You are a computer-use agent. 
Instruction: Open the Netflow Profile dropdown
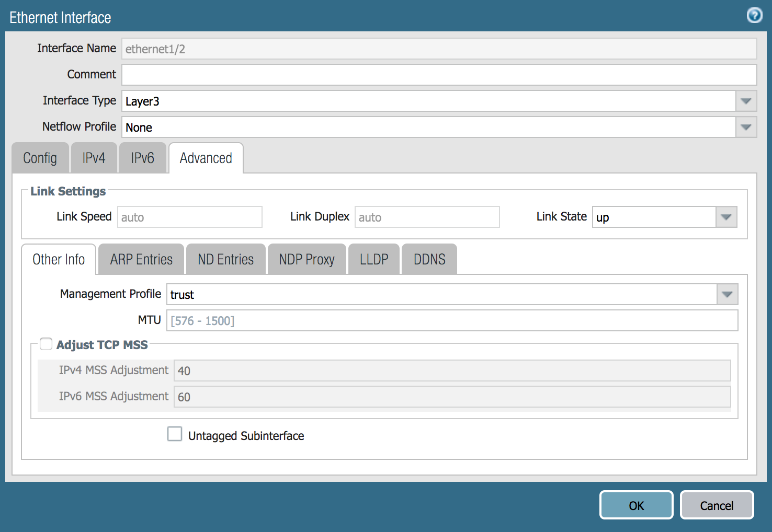tap(746, 127)
